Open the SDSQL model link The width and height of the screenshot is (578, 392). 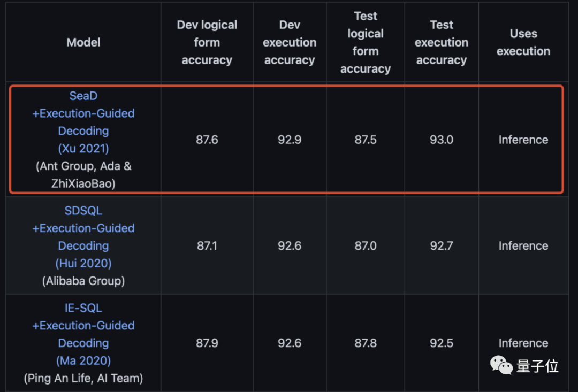point(83,211)
